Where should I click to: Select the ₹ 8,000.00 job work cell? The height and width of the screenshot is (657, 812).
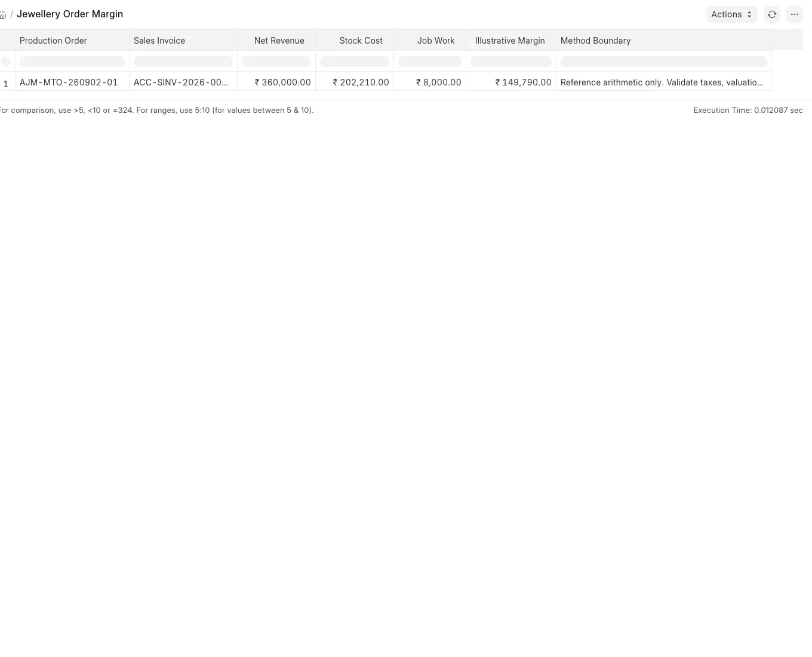(430, 82)
